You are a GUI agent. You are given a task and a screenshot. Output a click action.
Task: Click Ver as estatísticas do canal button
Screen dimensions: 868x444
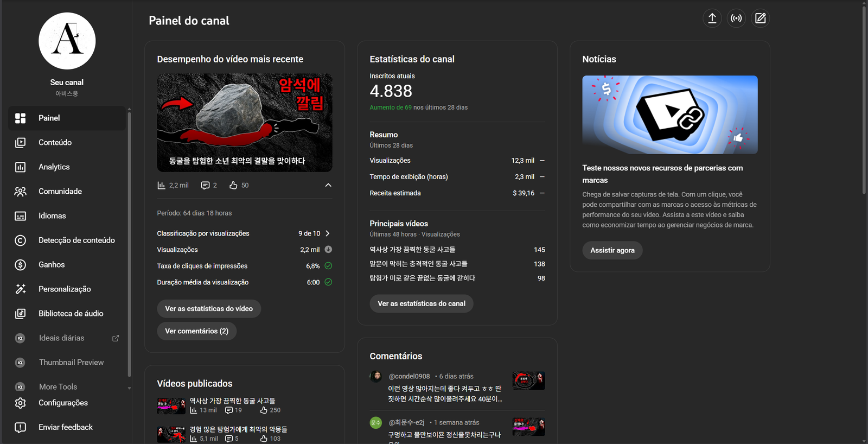tap(422, 304)
